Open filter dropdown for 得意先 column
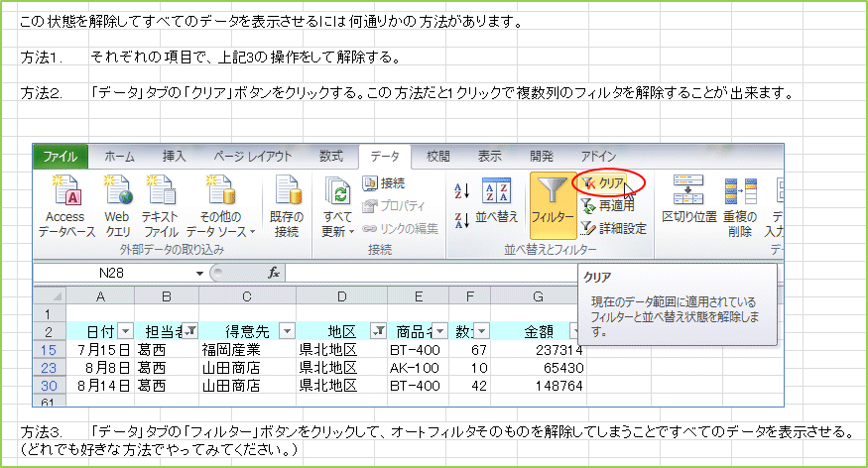 [287, 331]
